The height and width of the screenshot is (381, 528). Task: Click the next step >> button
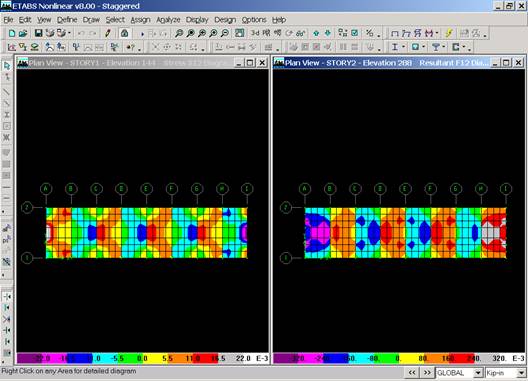pos(427,373)
